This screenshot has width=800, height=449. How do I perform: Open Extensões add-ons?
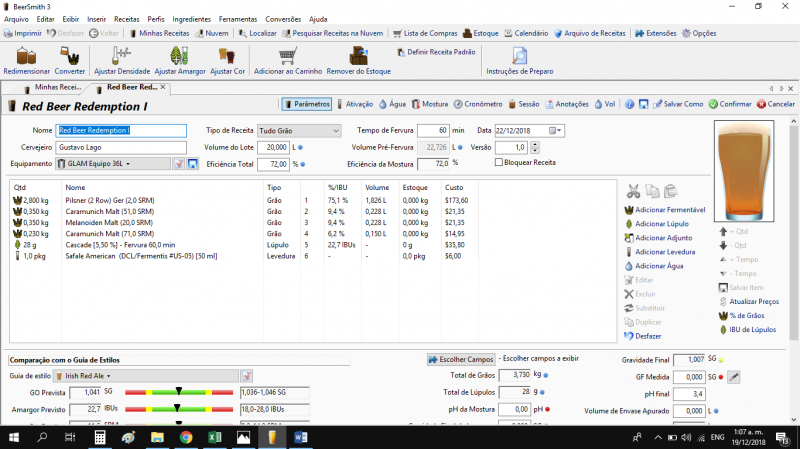pos(656,33)
